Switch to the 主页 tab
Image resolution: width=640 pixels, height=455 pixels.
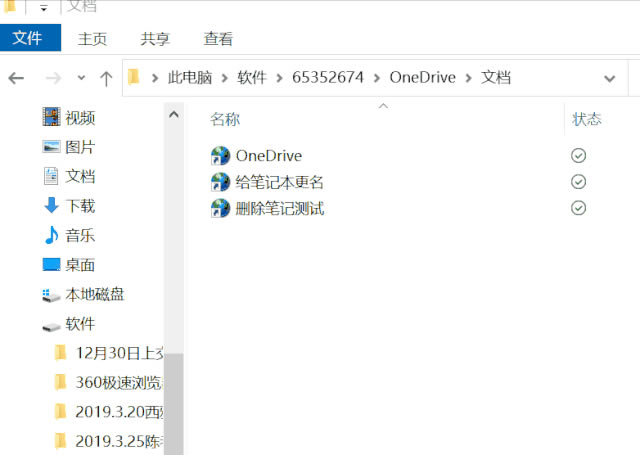coord(92,39)
